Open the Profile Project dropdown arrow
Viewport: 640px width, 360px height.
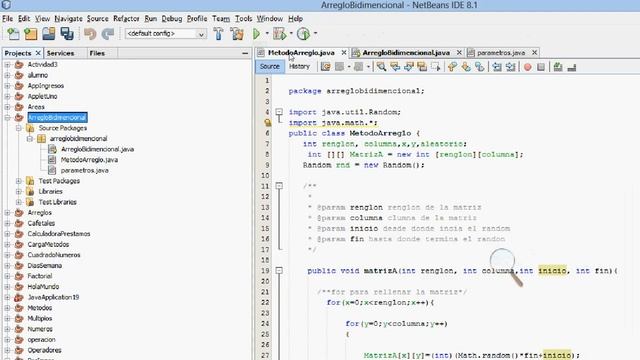coord(316,33)
